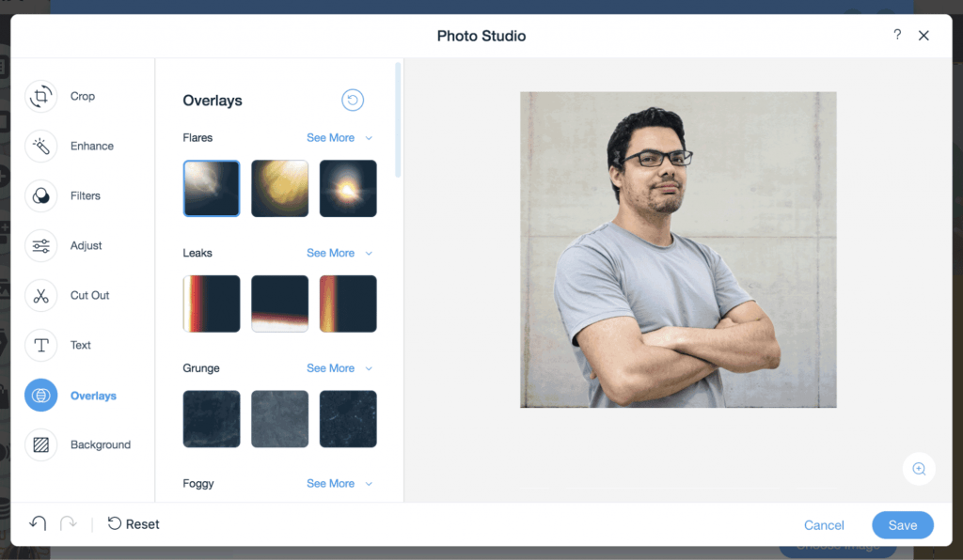The width and height of the screenshot is (963, 560).
Task: Click the Overlays label in sidebar
Action: point(93,396)
